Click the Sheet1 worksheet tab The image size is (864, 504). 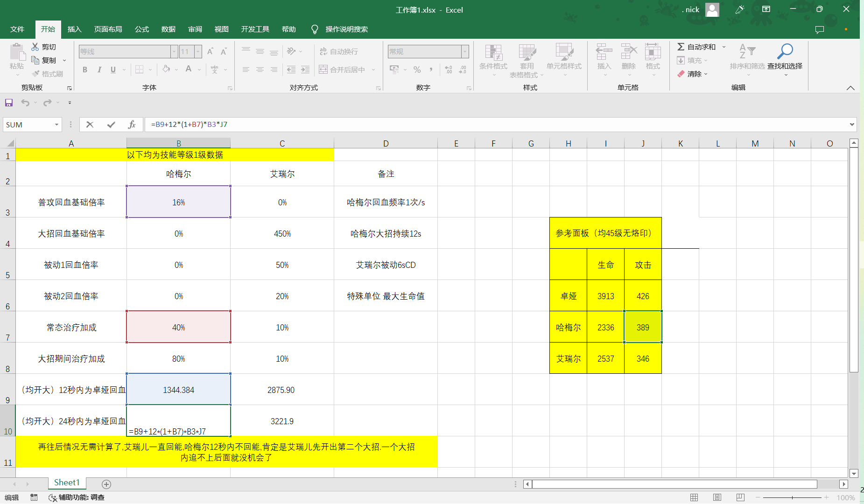(x=67, y=483)
